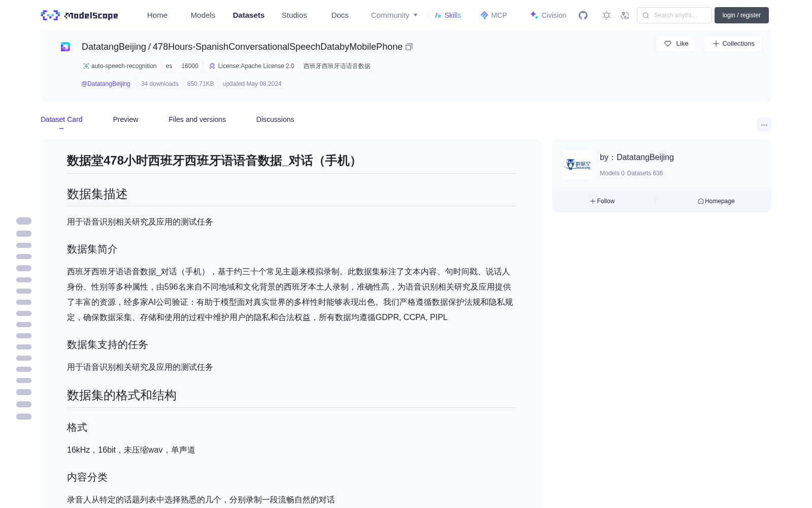Click the Datatang organization logo thumbnail
812x508 pixels.
pos(578,165)
